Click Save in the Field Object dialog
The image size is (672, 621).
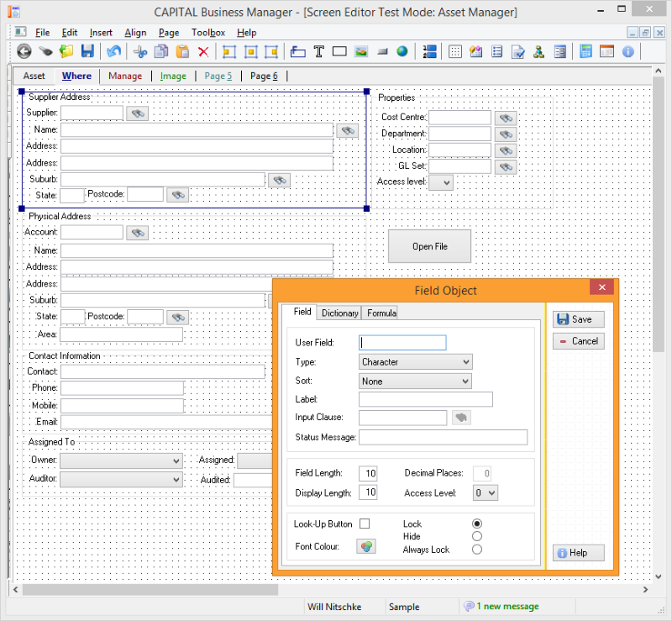coord(579,319)
